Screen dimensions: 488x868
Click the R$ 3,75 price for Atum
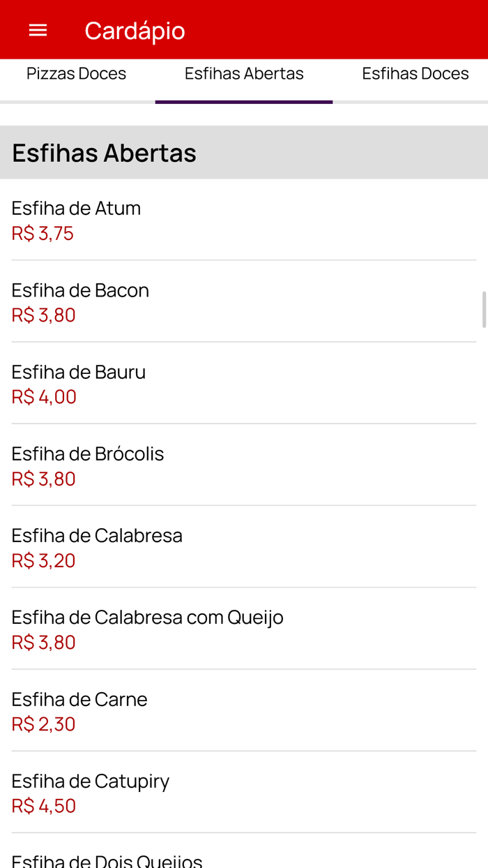pyautogui.click(x=42, y=232)
